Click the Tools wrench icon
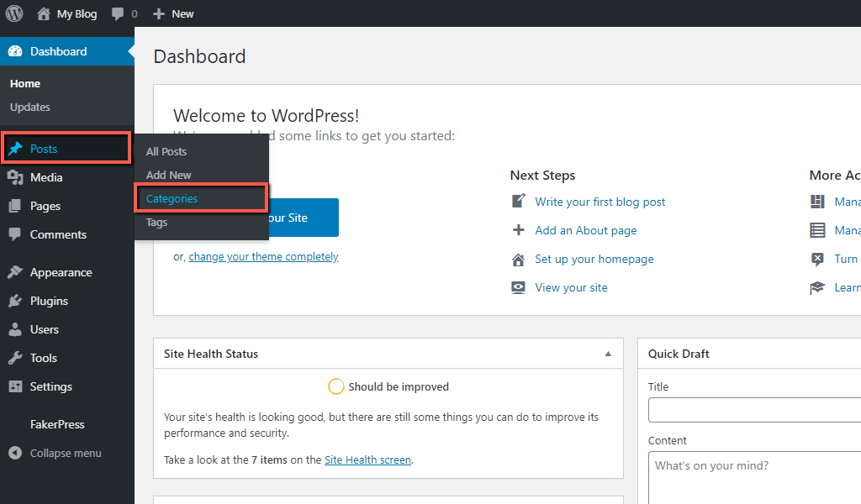The image size is (861, 504). 15,358
